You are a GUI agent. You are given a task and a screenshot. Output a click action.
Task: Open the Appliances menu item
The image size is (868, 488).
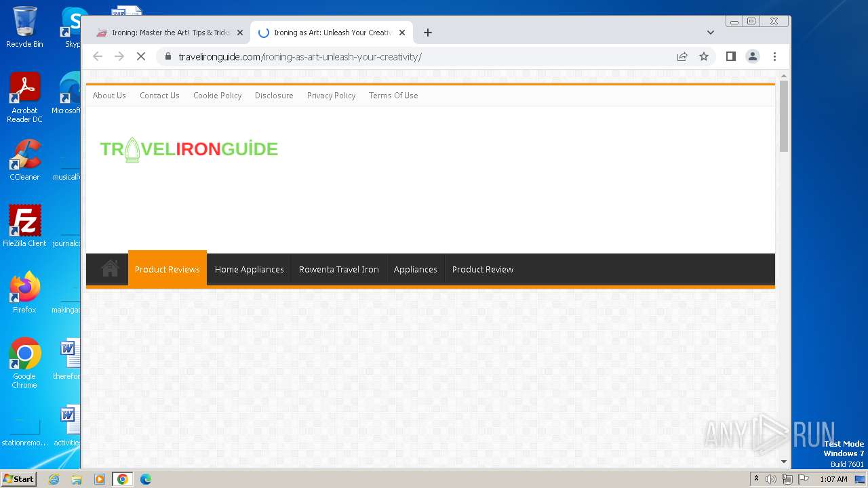tap(415, 269)
